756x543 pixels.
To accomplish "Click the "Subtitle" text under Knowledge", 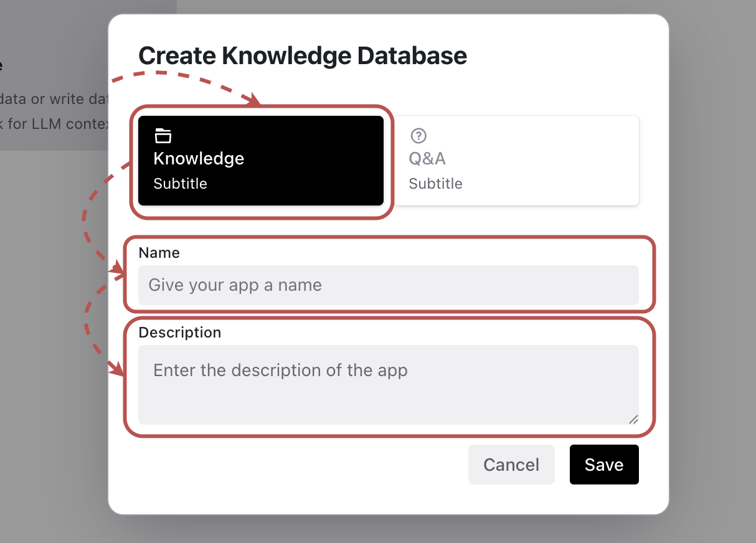I will [180, 184].
